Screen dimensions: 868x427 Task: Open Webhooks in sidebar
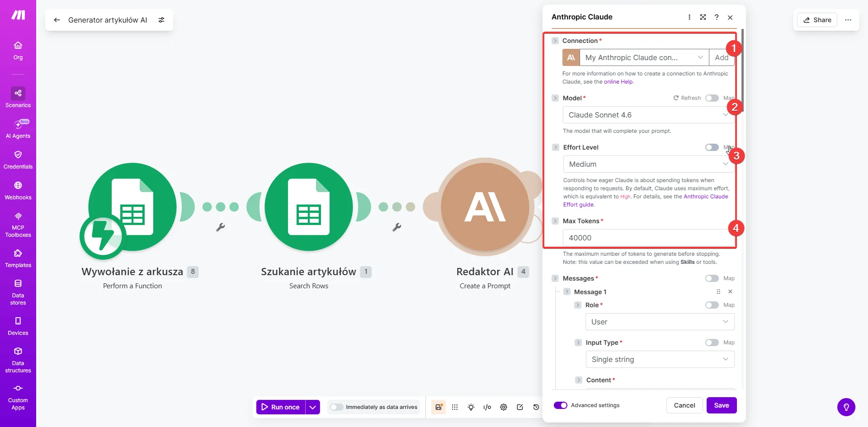pyautogui.click(x=18, y=191)
